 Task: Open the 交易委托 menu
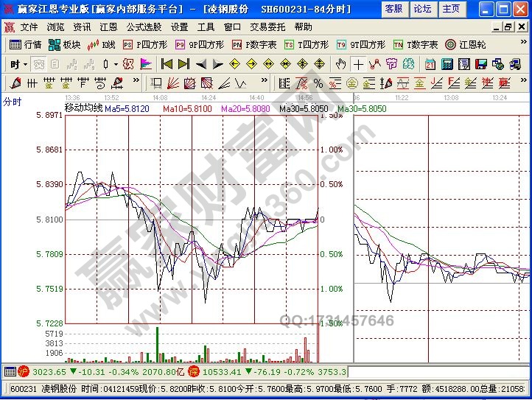pos(268,27)
